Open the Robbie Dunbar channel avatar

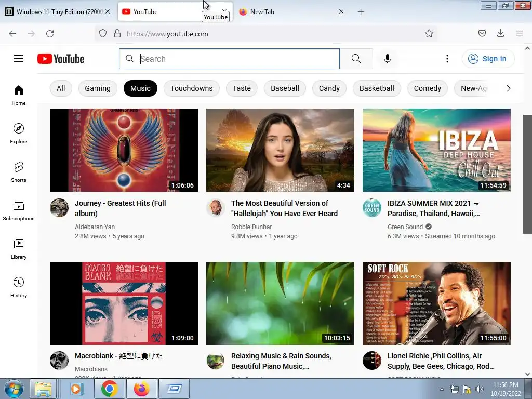point(216,208)
